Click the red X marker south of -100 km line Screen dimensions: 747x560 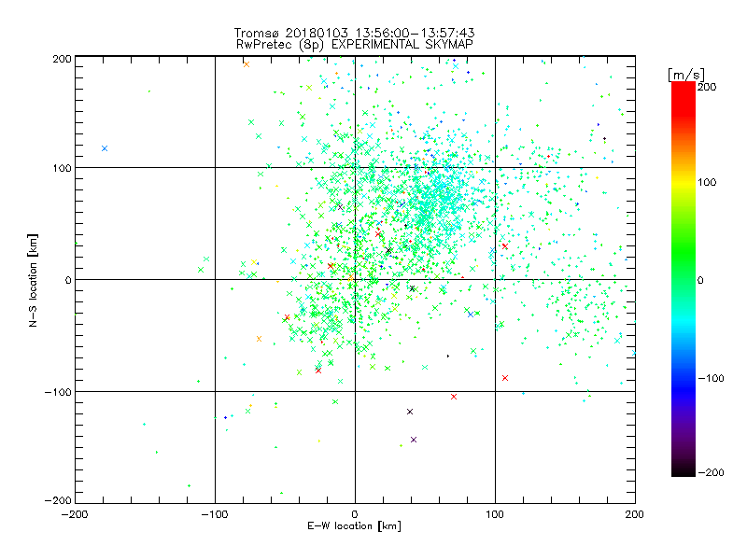coord(454,397)
